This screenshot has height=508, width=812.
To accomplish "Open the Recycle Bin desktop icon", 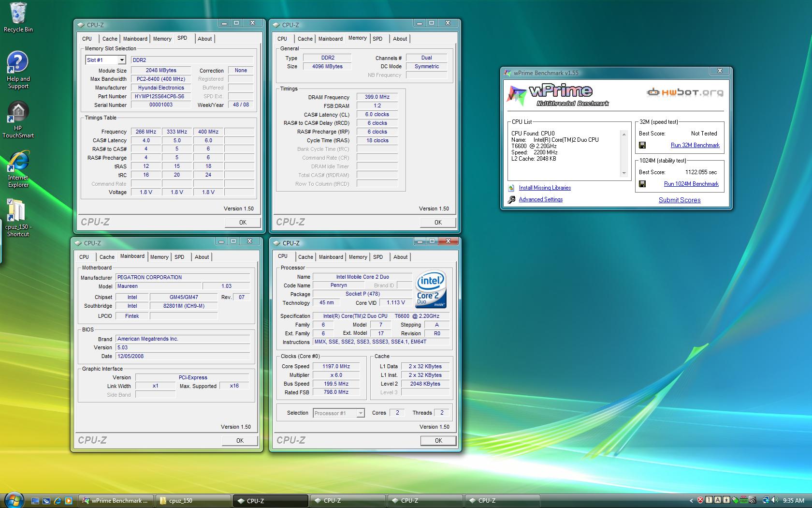I will (18, 17).
